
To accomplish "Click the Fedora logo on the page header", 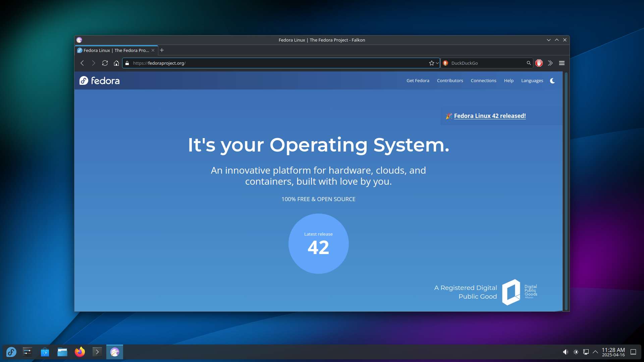I will [100, 81].
